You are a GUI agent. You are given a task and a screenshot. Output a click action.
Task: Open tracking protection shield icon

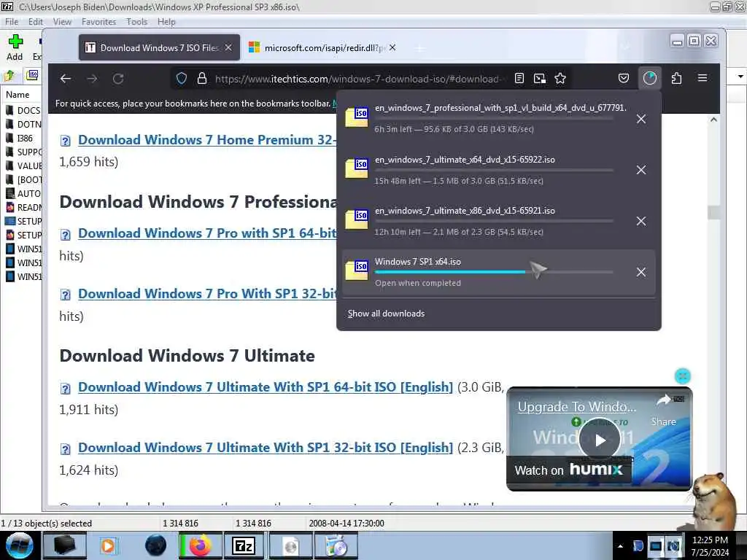[182, 79]
